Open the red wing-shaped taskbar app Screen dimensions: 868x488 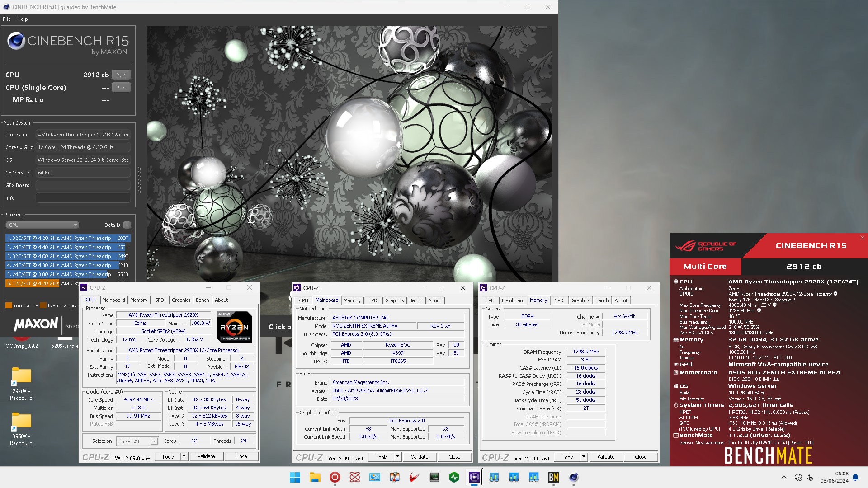point(414,477)
